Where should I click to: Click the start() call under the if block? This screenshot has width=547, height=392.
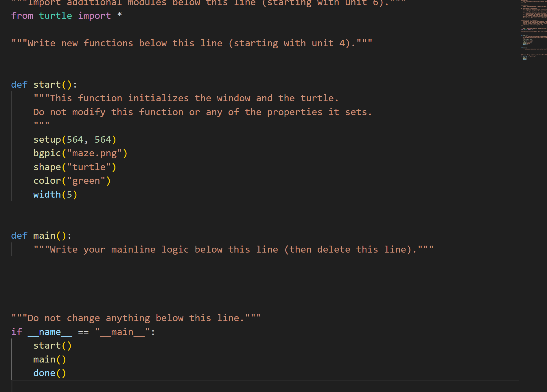[52, 345]
